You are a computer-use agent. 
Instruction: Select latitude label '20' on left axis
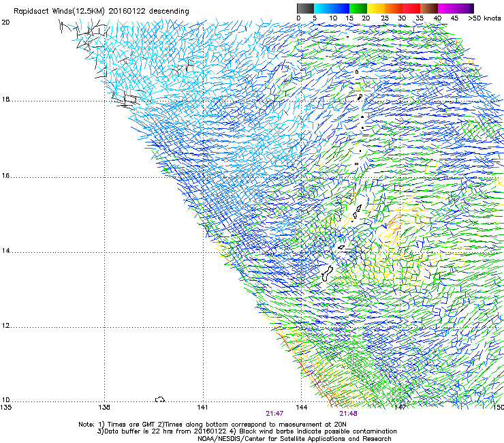point(5,22)
